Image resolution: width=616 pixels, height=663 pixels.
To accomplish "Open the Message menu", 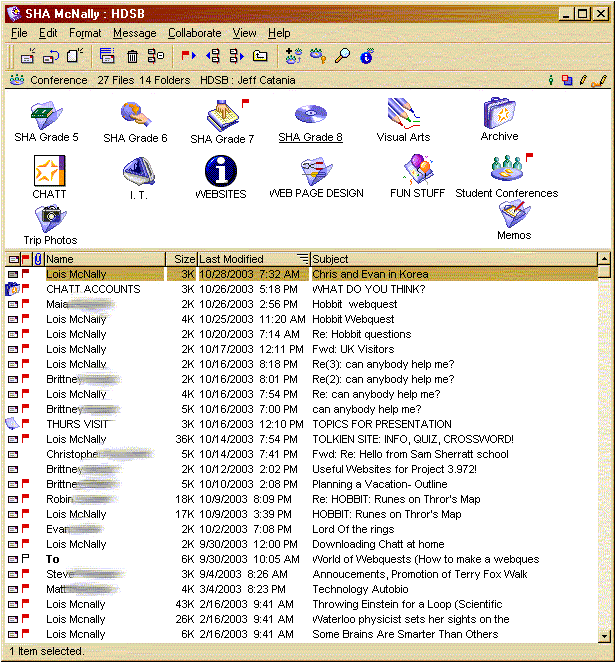I will point(134,33).
